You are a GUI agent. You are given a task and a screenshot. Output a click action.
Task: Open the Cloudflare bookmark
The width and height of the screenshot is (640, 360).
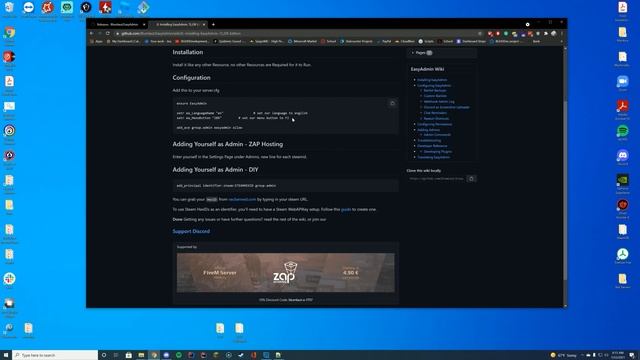(404, 41)
